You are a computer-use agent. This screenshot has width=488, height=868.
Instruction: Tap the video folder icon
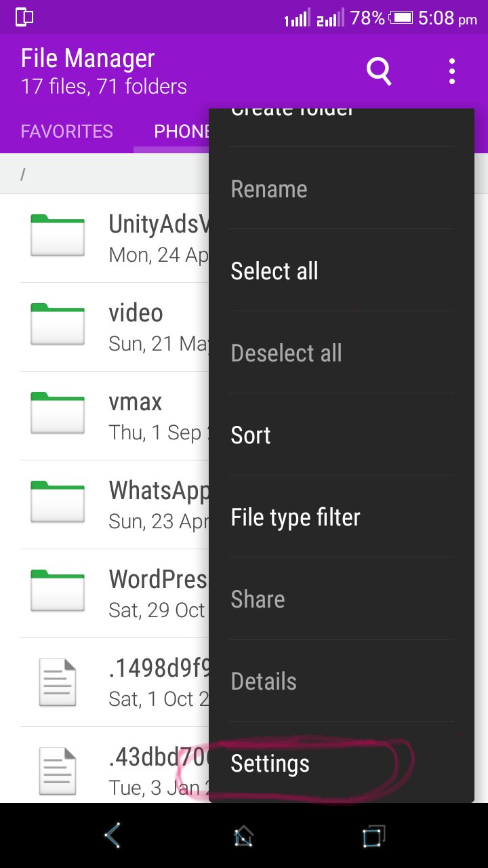58,324
